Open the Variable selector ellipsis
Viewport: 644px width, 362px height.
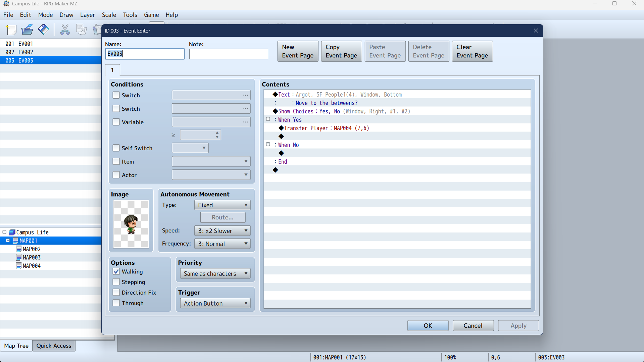[246, 122]
